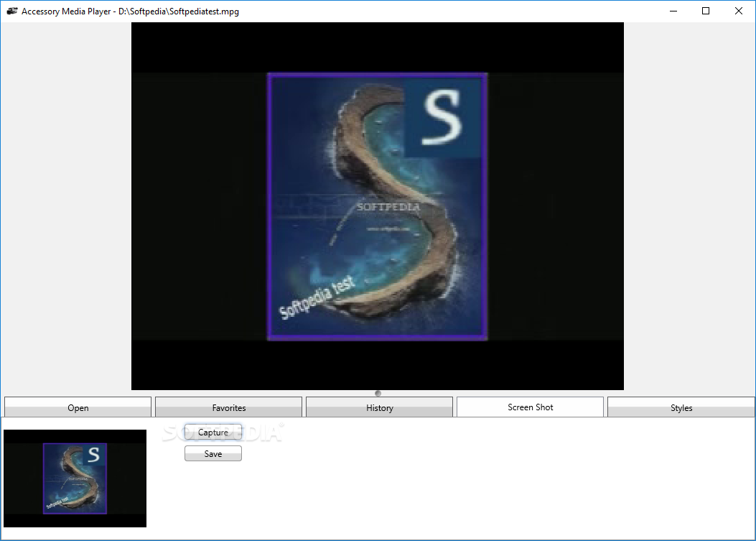This screenshot has width=756, height=541.
Task: Select the Screen Shot tab
Action: [x=530, y=407]
